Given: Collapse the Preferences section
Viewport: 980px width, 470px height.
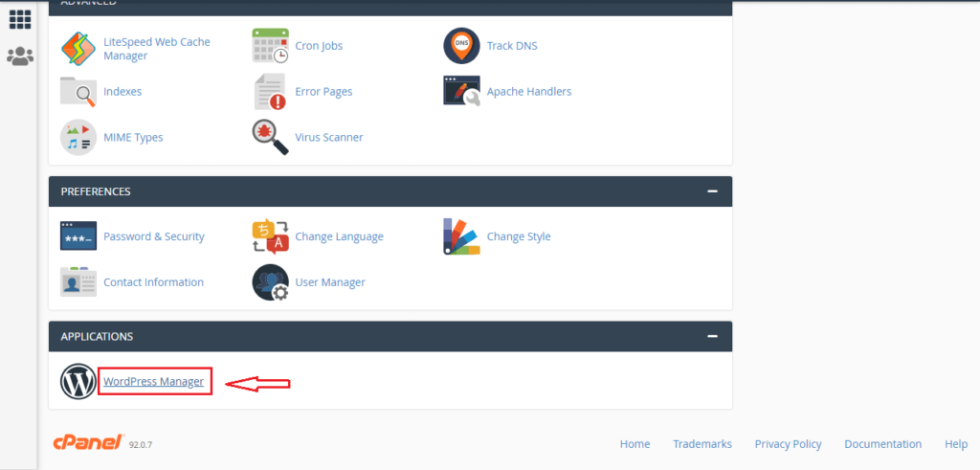Looking at the screenshot, I should (712, 191).
